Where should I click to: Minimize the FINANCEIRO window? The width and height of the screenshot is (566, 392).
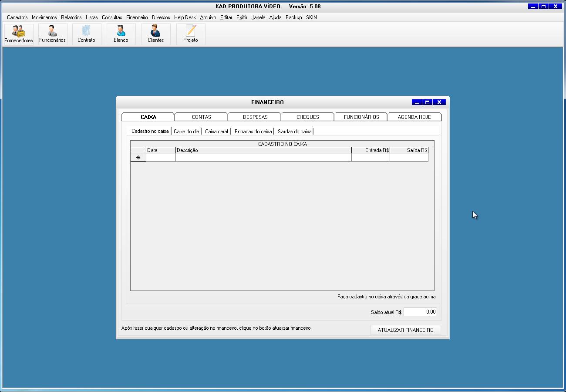point(417,102)
